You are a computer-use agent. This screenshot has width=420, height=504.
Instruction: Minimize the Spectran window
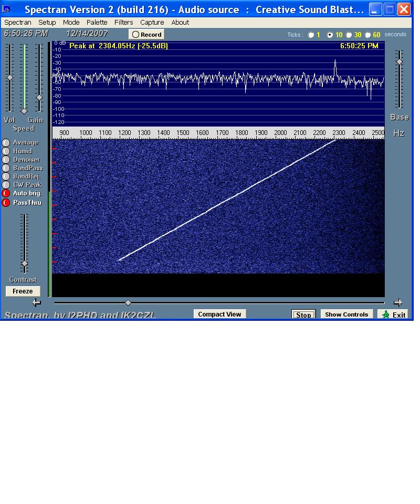(375, 9)
